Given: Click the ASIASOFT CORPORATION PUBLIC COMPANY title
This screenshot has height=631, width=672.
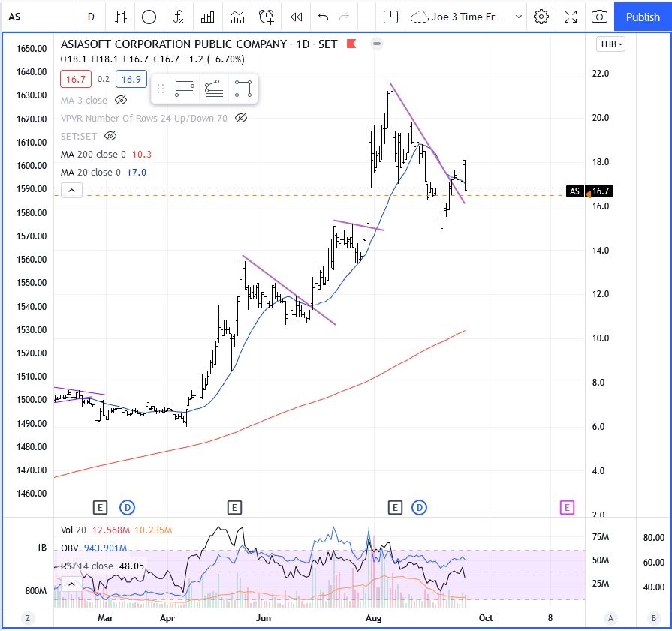Looking at the screenshot, I should (173, 44).
